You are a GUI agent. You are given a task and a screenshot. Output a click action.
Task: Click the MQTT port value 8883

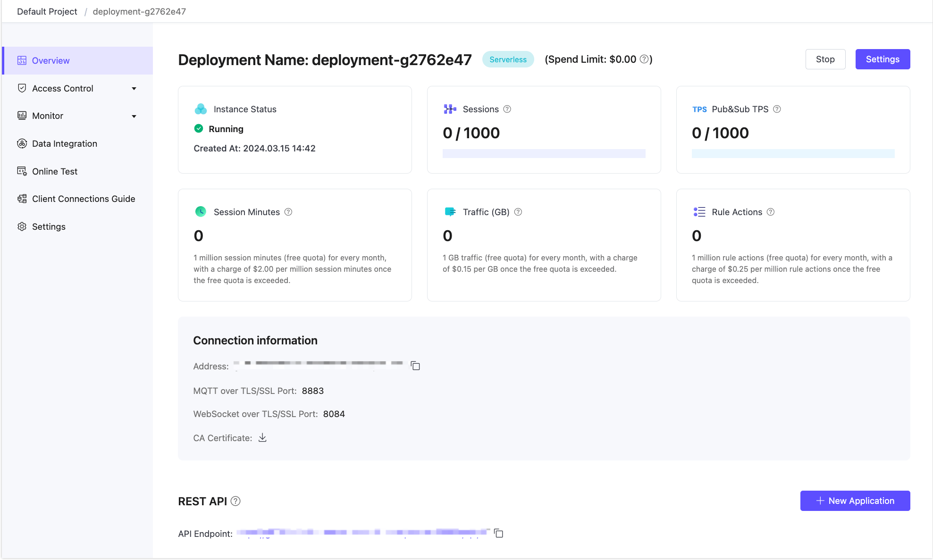[x=312, y=391]
